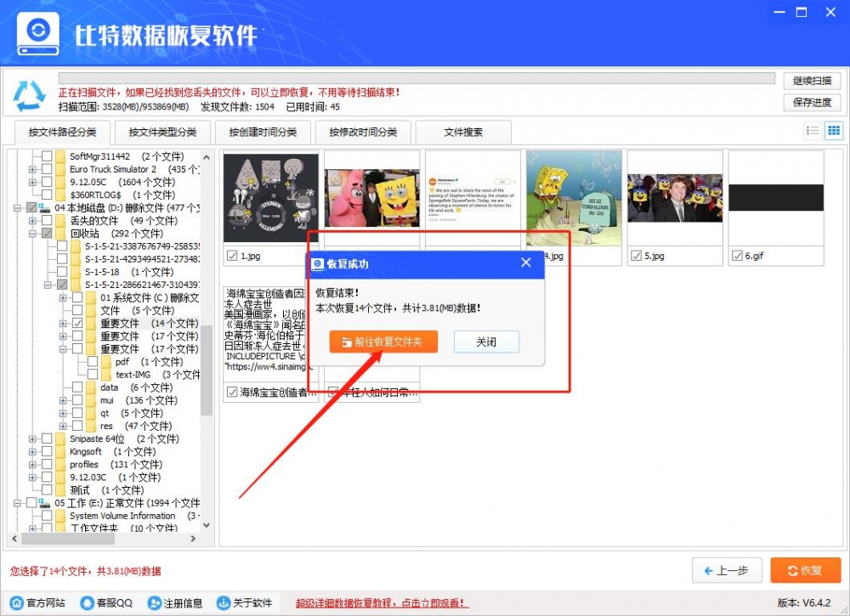Click folder icon of Snipaste 64位

pyautogui.click(x=60, y=438)
